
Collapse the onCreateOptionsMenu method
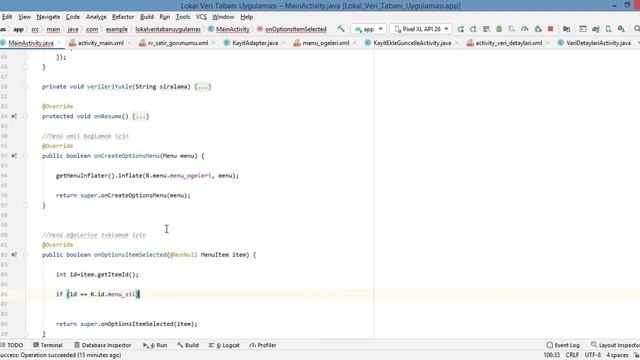coord(26,156)
